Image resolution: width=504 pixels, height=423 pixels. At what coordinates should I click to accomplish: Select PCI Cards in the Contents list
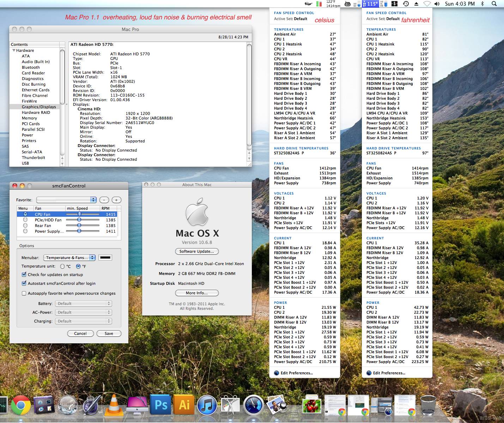pos(31,124)
